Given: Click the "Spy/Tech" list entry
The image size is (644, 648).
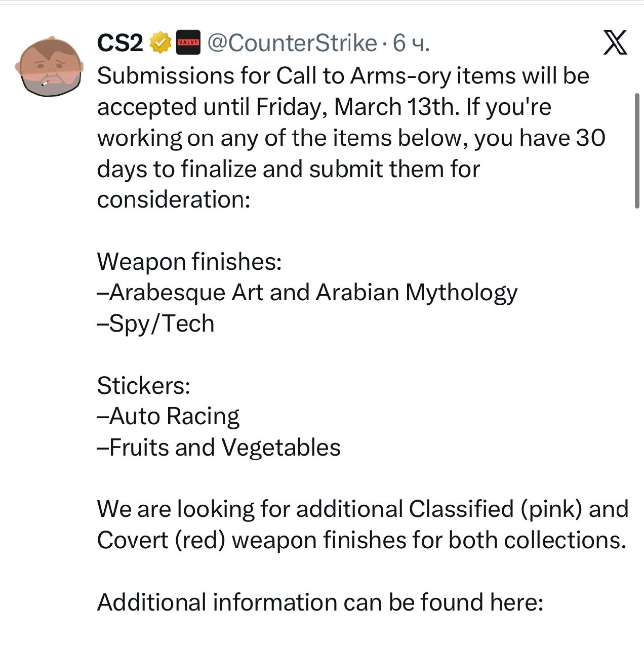Looking at the screenshot, I should [156, 324].
